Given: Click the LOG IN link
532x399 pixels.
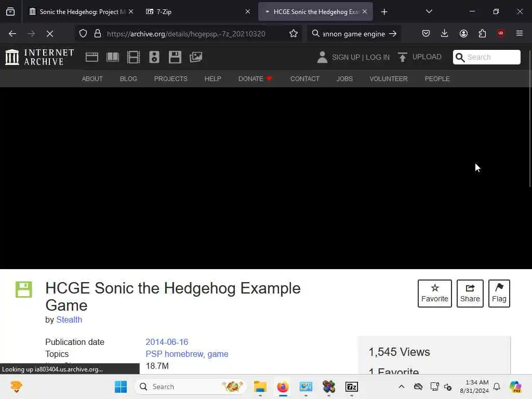Looking at the screenshot, I should coord(378,57).
